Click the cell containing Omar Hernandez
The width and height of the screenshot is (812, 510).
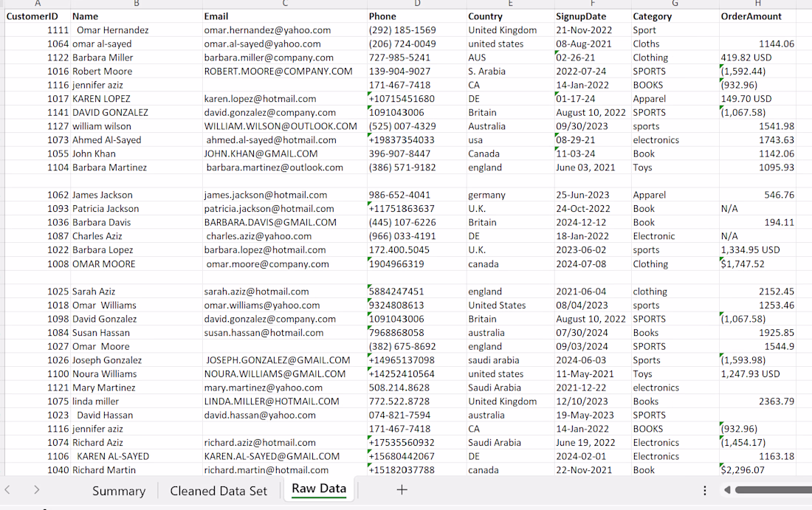pos(137,30)
